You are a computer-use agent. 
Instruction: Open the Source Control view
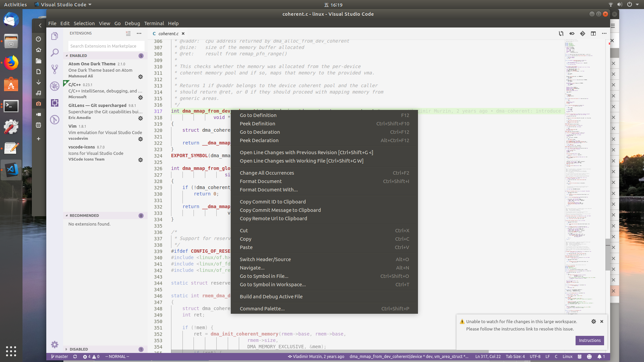tap(55, 69)
